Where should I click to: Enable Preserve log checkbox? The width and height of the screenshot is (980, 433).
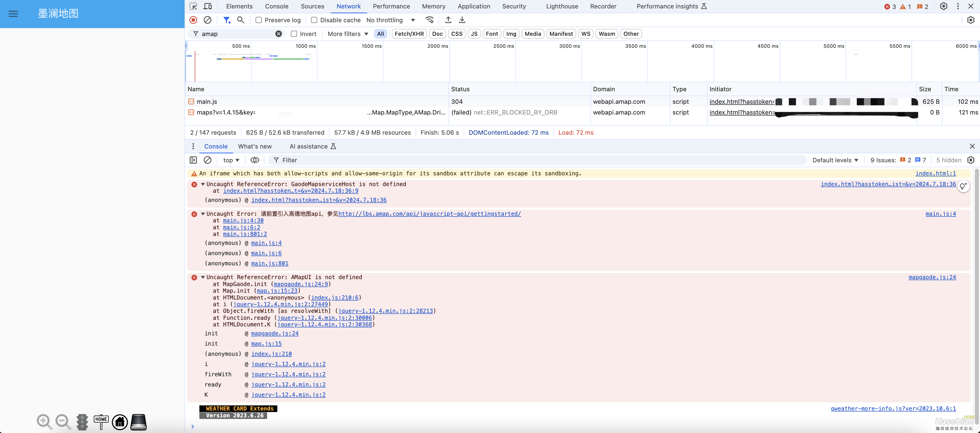(259, 20)
